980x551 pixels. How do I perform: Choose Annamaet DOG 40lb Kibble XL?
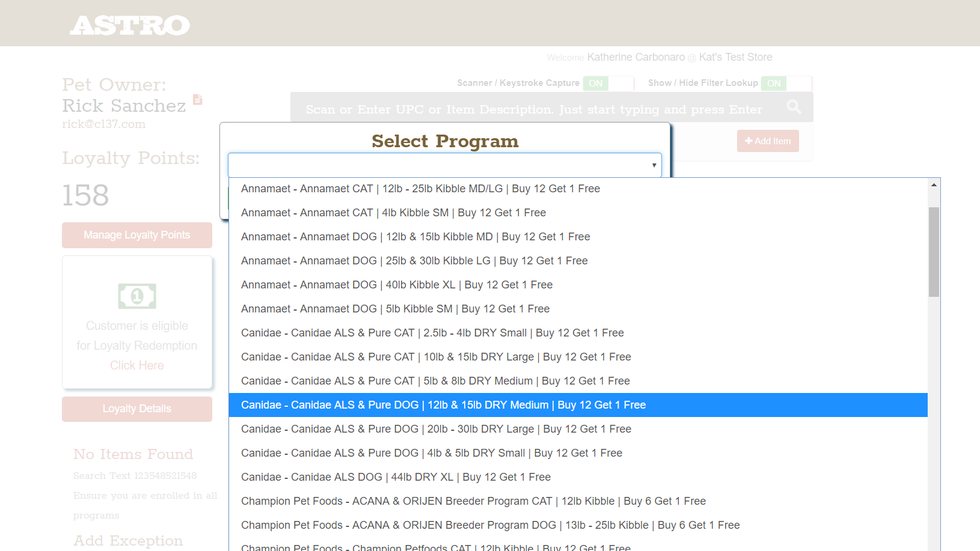coord(578,285)
